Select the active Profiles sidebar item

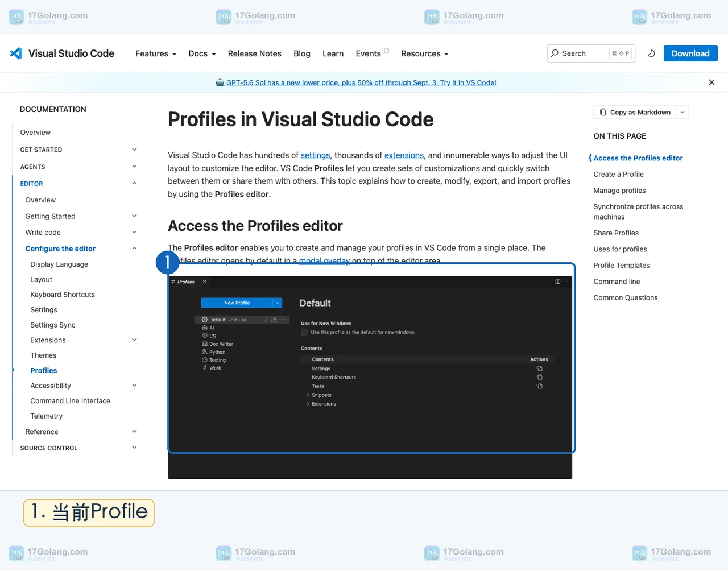[x=44, y=371]
